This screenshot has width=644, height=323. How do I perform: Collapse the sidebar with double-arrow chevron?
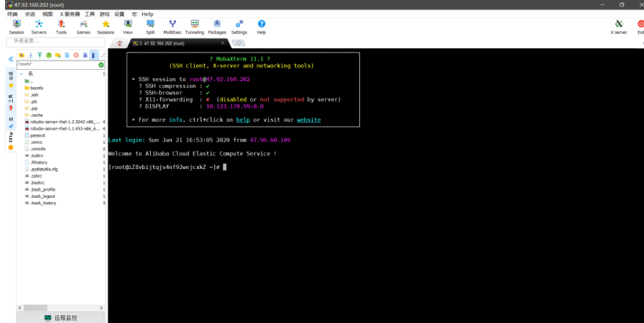[11, 59]
